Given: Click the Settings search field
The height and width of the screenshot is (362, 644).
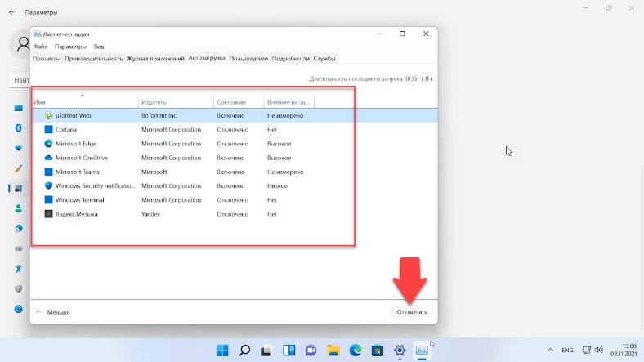Looking at the screenshot, I should tap(20, 80).
